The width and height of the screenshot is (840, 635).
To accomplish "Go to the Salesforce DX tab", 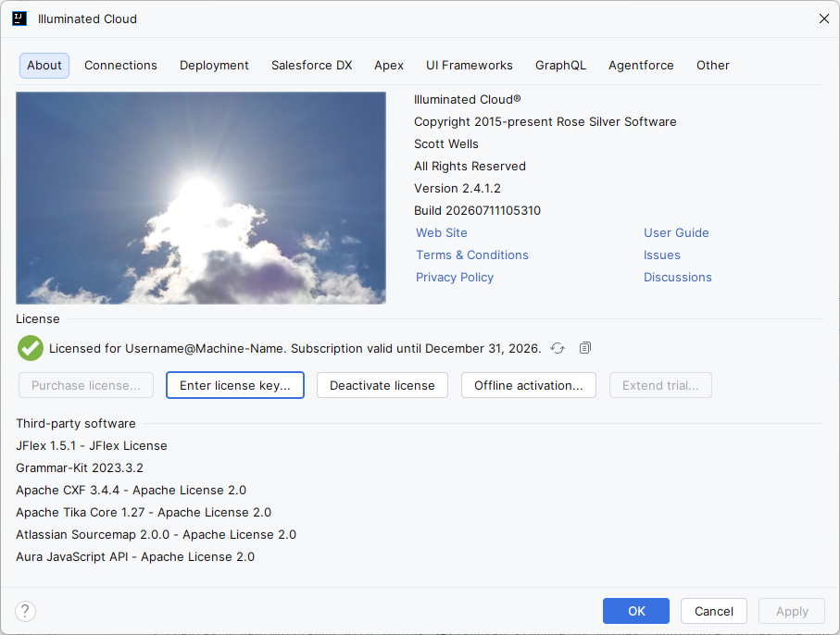I will (312, 66).
